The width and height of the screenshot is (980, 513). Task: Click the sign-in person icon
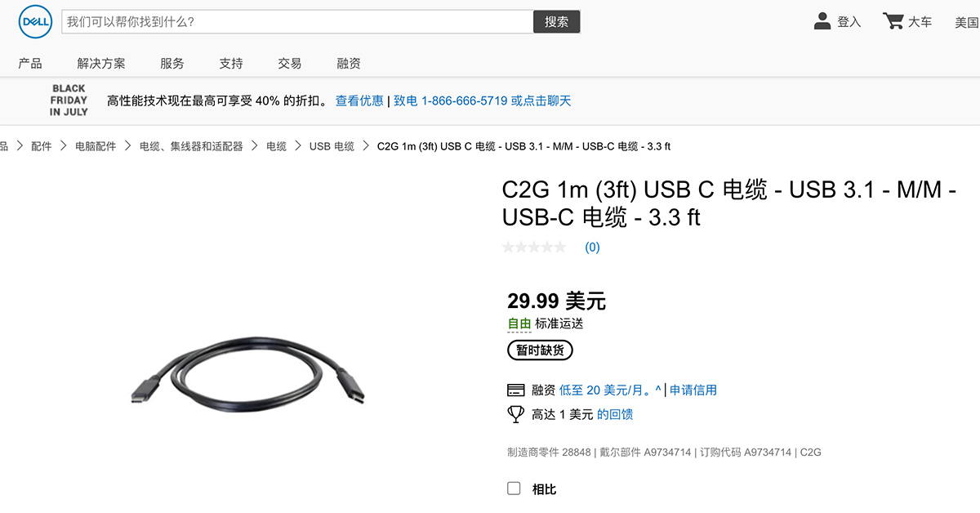822,21
